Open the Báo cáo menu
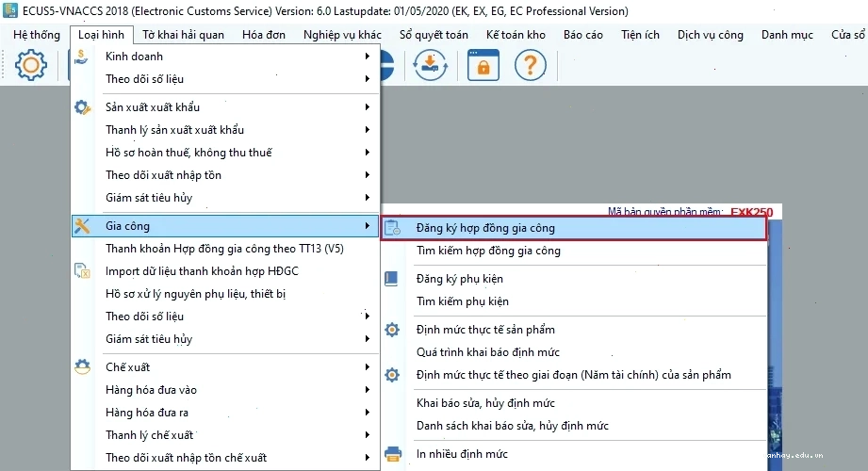The height and width of the screenshot is (471, 868). coord(583,35)
